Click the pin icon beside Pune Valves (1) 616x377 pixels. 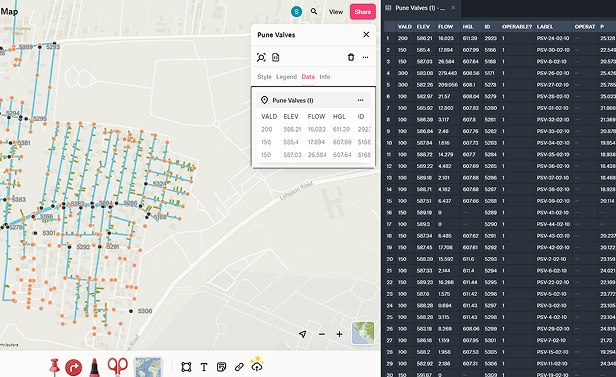coord(264,100)
